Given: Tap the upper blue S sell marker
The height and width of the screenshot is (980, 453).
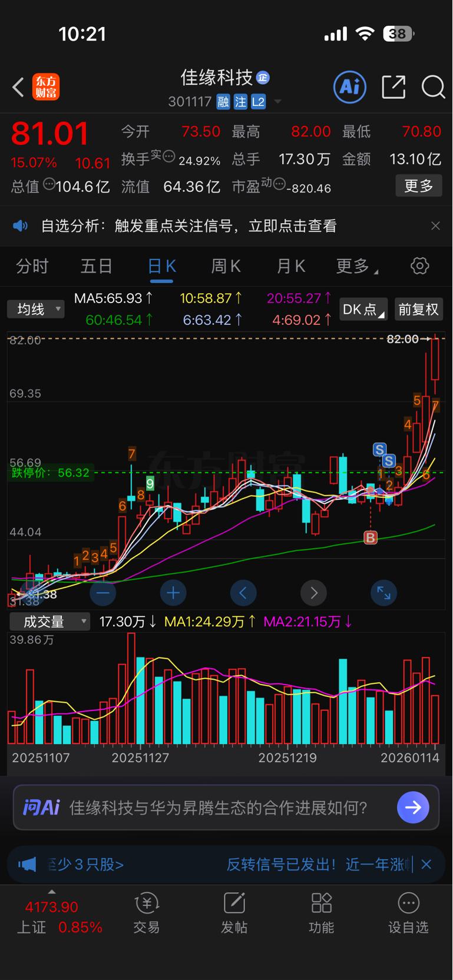Looking at the screenshot, I should click(380, 450).
